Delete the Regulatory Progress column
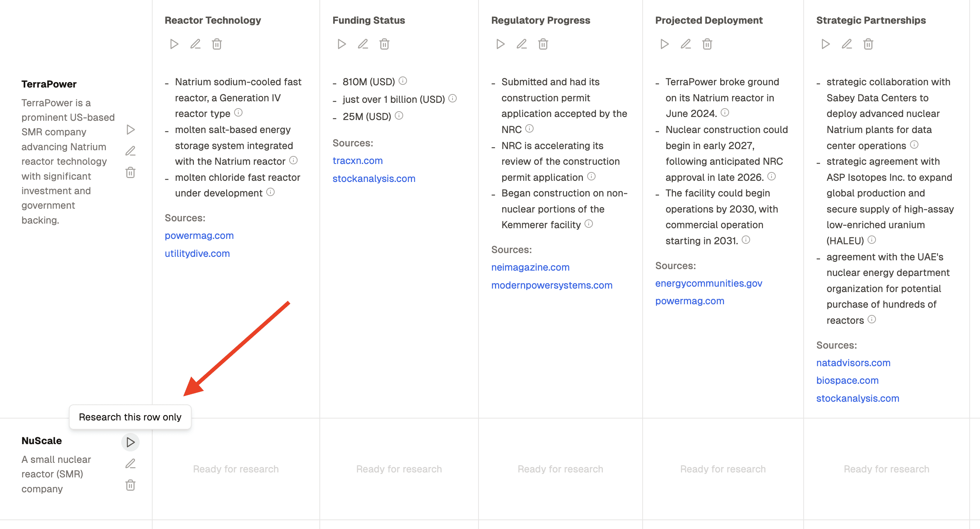 tap(543, 44)
